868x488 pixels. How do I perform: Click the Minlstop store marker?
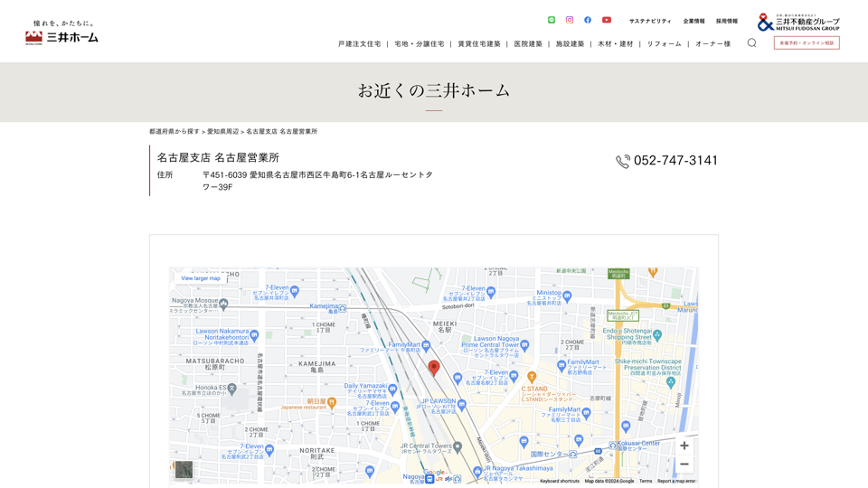click(567, 296)
